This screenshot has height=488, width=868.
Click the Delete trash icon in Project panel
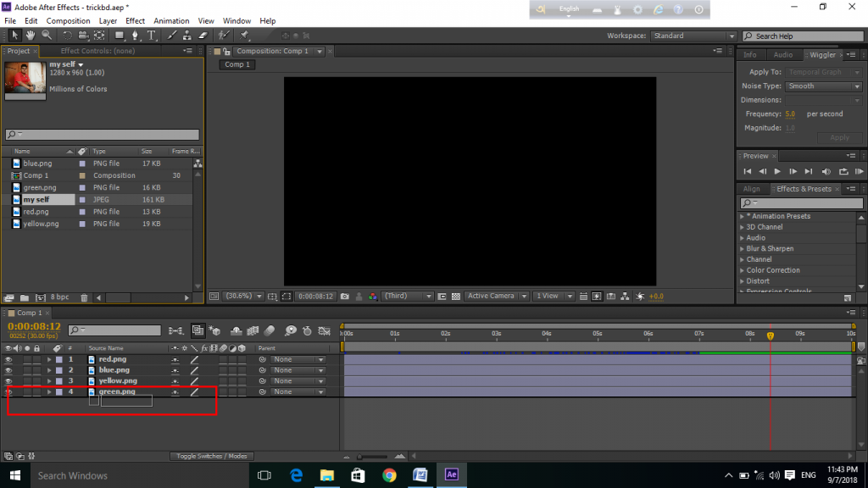[84, 297]
